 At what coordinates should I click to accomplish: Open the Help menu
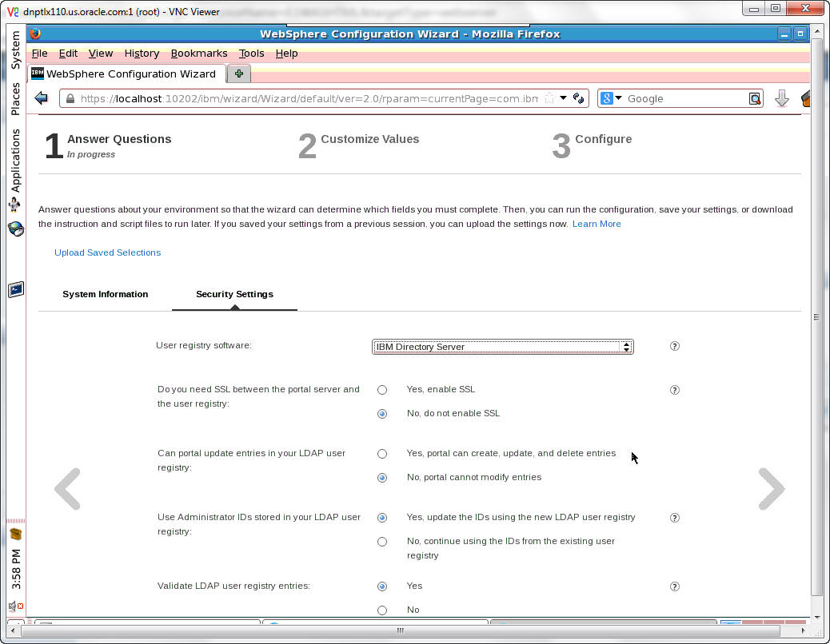[x=286, y=54]
